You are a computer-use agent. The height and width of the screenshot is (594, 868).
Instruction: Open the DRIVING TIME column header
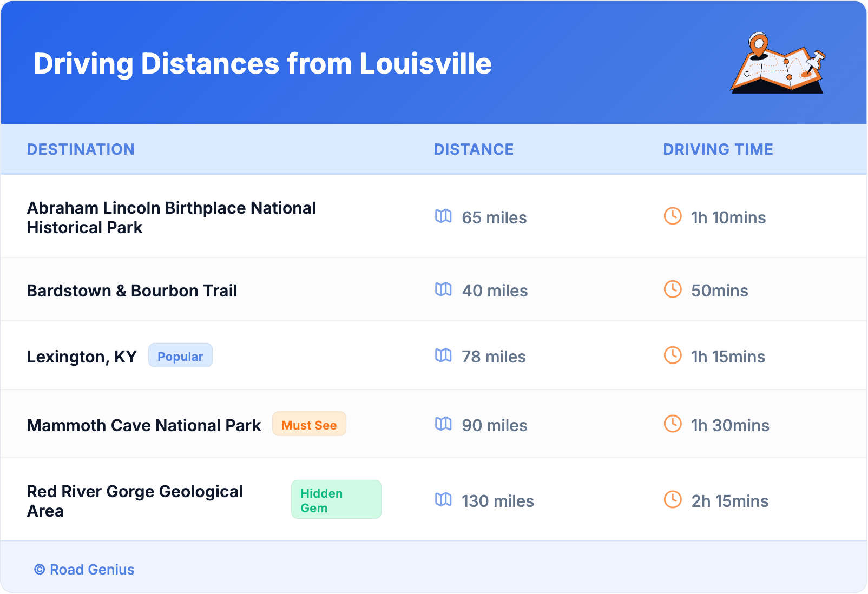(x=718, y=149)
